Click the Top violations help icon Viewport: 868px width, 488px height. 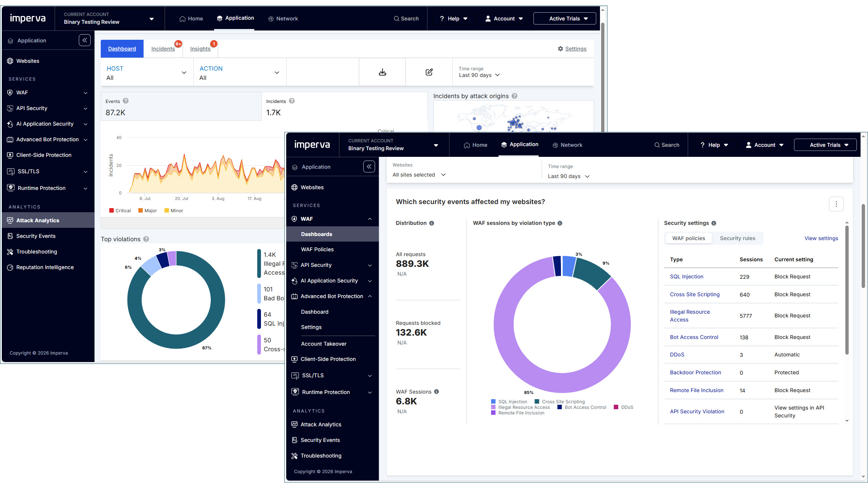click(146, 239)
